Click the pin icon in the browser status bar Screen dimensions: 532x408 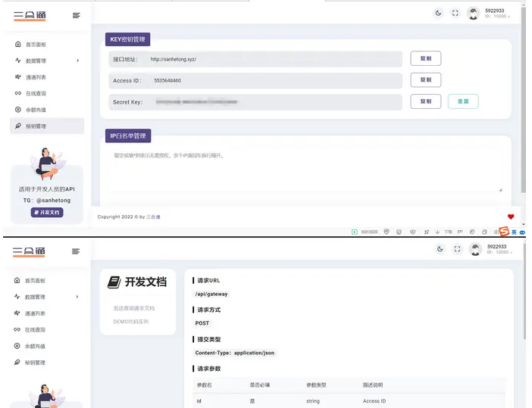426,232
